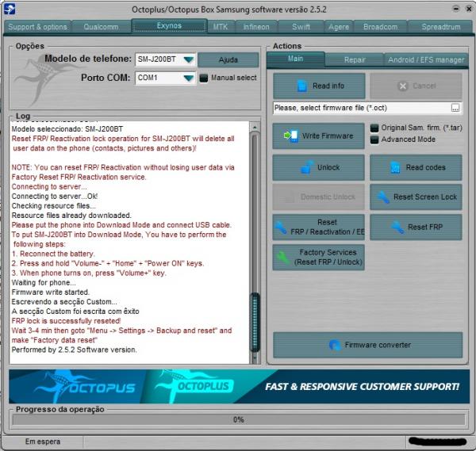Click log line "Waiting for phone..."
476x451 pixels.
coord(44,282)
